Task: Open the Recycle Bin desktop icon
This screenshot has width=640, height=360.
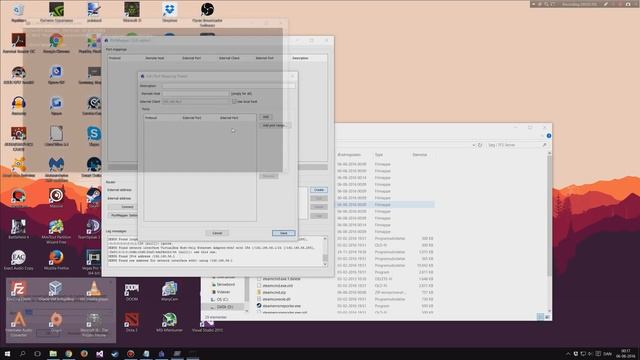Action: pyautogui.click(x=18, y=12)
